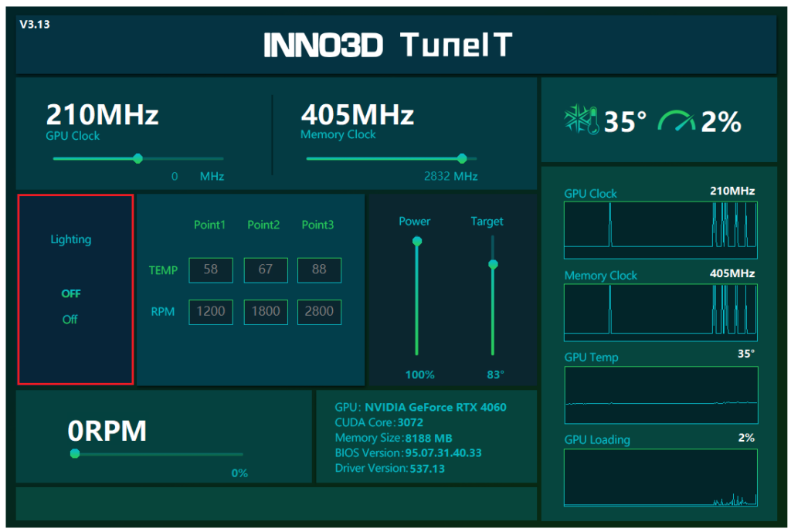Click the 2832 MHz memory offset value
The image size is (791, 532).
pos(450,176)
